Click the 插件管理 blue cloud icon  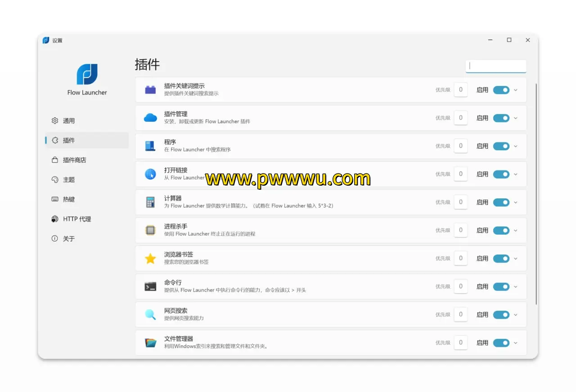point(150,118)
